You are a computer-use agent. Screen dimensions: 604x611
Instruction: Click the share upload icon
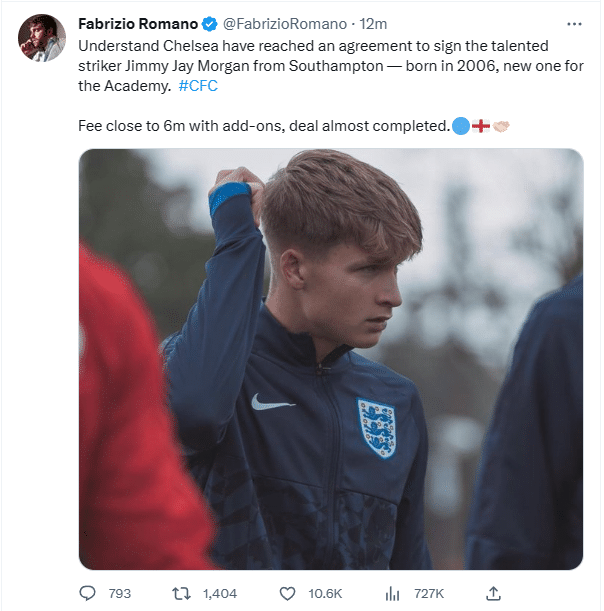[x=493, y=593]
